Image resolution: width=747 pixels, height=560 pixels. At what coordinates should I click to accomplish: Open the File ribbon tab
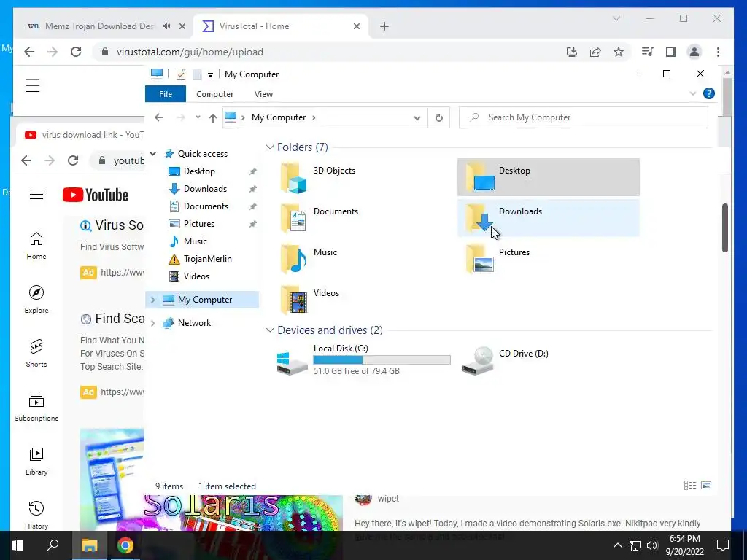(166, 94)
